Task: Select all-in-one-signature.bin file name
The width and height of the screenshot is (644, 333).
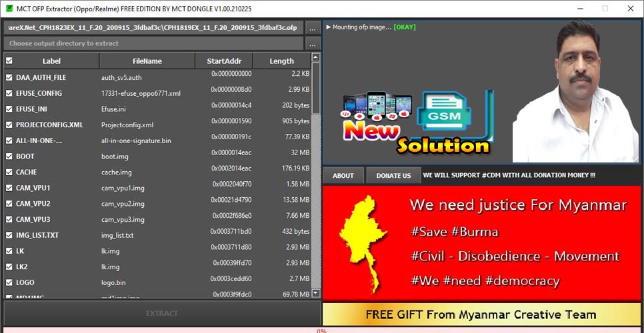Action: coord(136,141)
